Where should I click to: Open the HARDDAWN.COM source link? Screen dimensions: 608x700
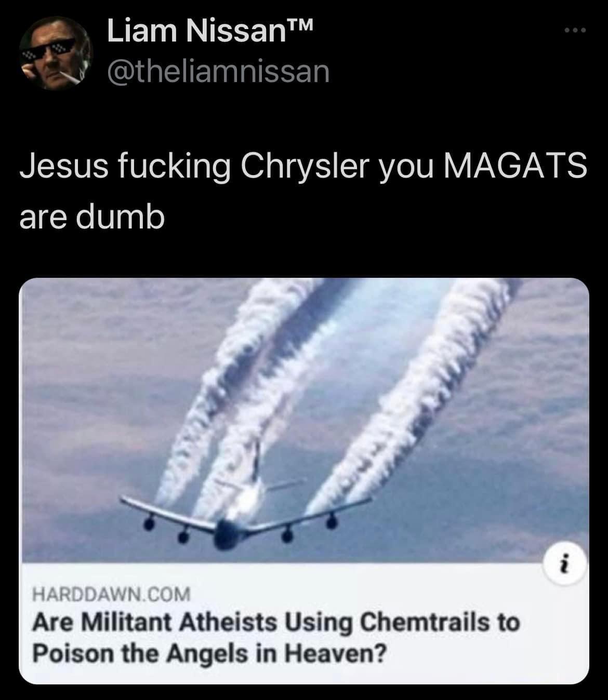click(112, 593)
